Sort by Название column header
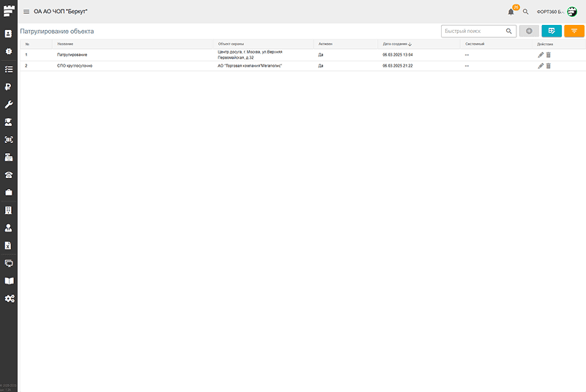Screen dimensions: 586x392 (x=65, y=44)
